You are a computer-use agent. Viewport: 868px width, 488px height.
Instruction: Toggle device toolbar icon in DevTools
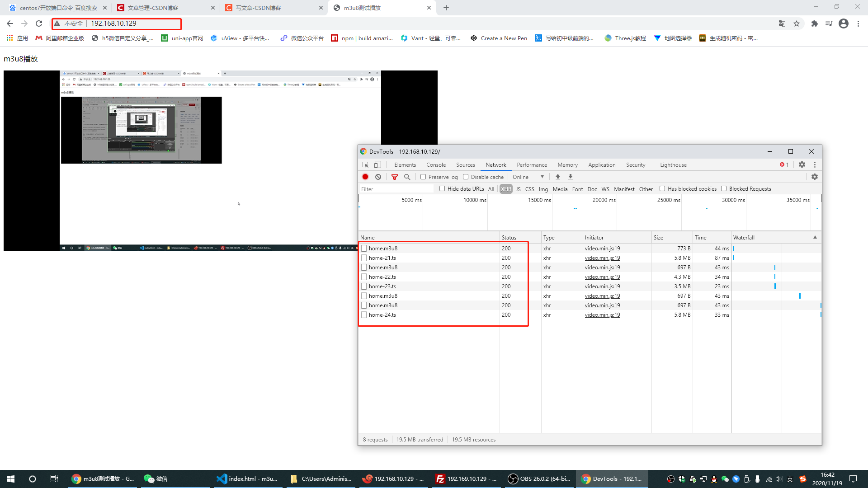[x=378, y=164]
